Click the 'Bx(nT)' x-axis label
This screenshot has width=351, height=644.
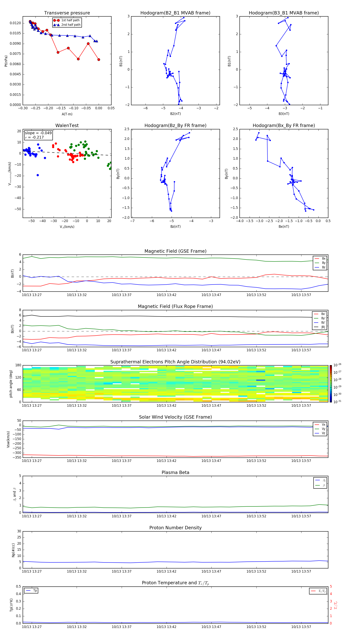pos(284,227)
